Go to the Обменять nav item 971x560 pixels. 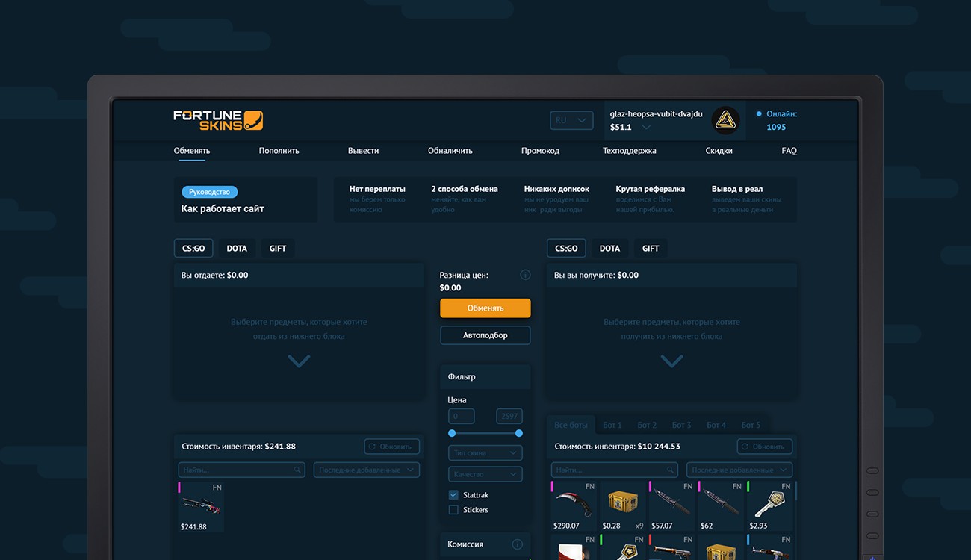tap(192, 151)
